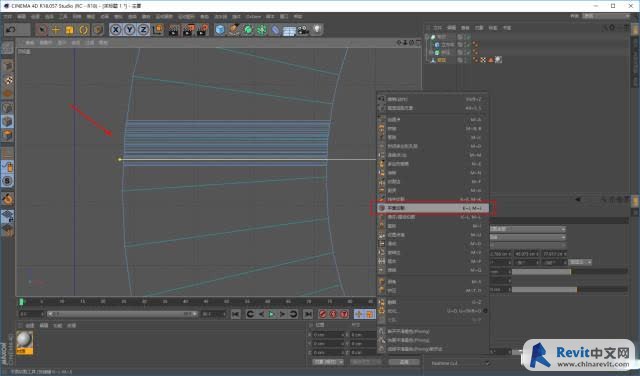The height and width of the screenshot is (376, 640).
Task: Click Go to Start playback button
Action: click(236, 314)
